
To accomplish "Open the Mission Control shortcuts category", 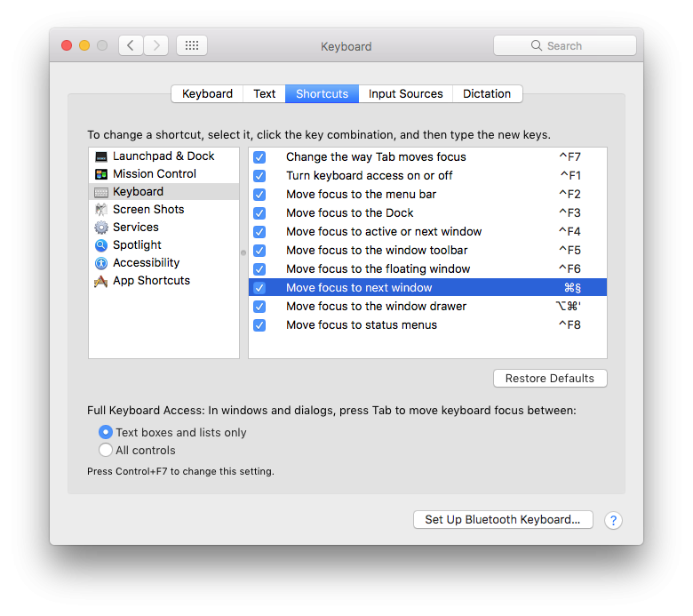I will coord(155,174).
